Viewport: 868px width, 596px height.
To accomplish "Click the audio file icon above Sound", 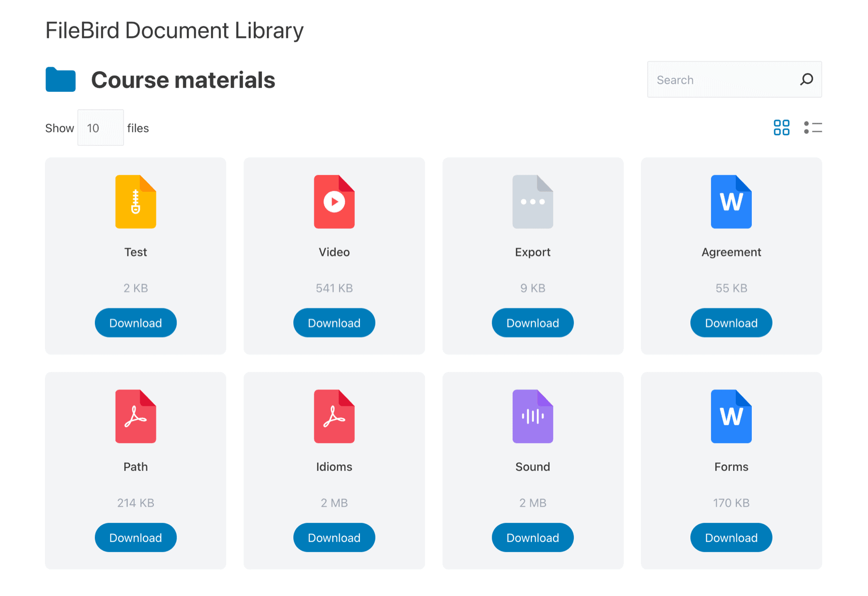I will (x=532, y=416).
